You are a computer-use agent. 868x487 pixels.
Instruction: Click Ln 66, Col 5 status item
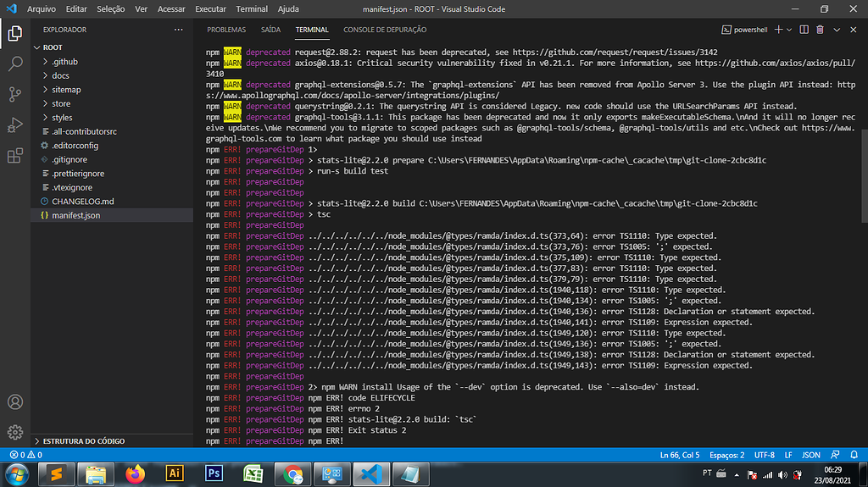pos(679,455)
